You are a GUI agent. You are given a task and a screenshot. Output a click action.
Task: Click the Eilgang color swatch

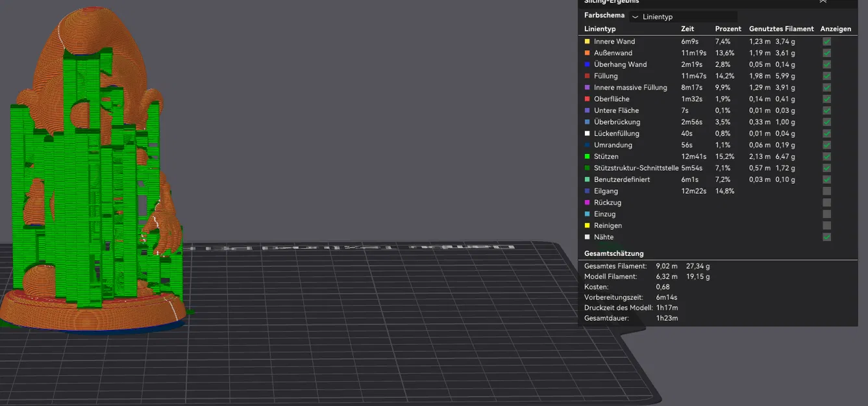coord(587,191)
